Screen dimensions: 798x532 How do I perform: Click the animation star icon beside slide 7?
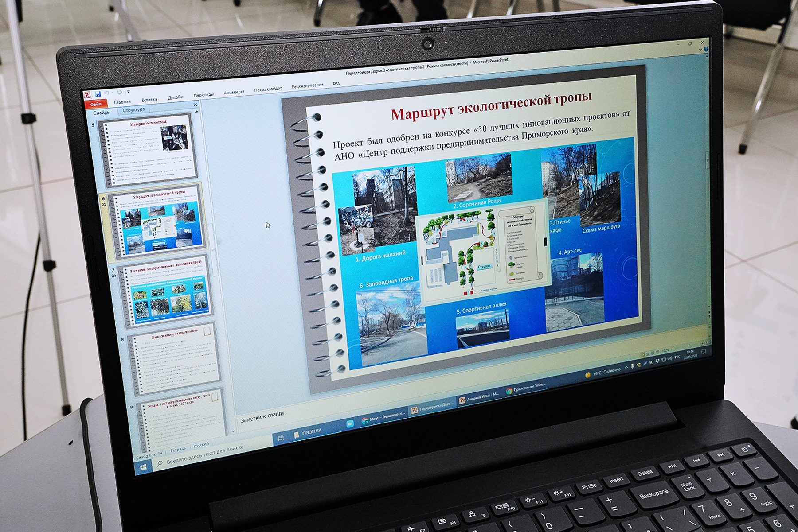[114, 276]
